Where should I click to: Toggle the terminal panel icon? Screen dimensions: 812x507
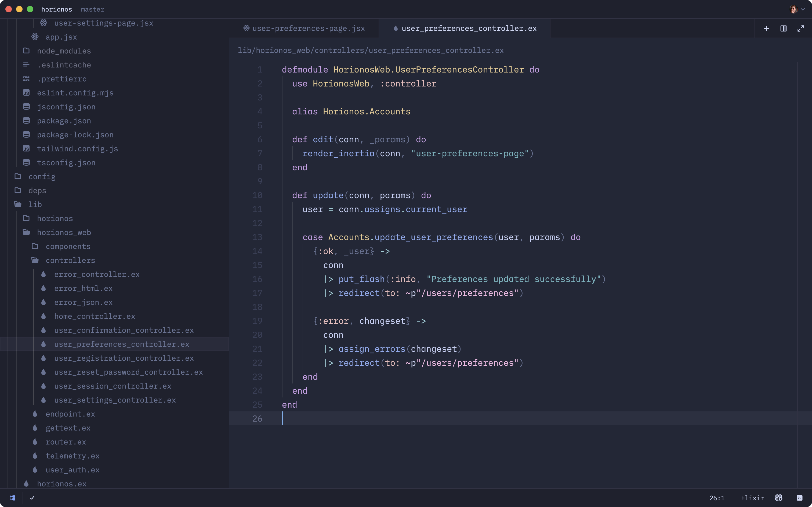pos(800,498)
